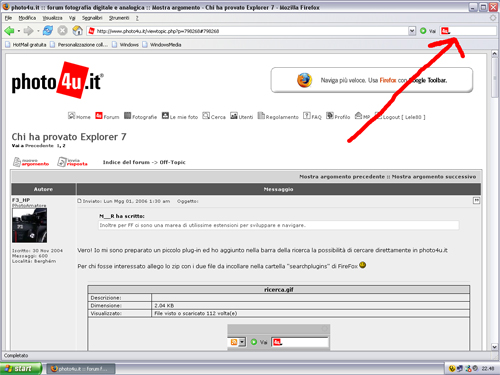This screenshot has height=375, width=500.
Task: Click the smiley emoticon in the post
Action: pyautogui.click(x=363, y=265)
